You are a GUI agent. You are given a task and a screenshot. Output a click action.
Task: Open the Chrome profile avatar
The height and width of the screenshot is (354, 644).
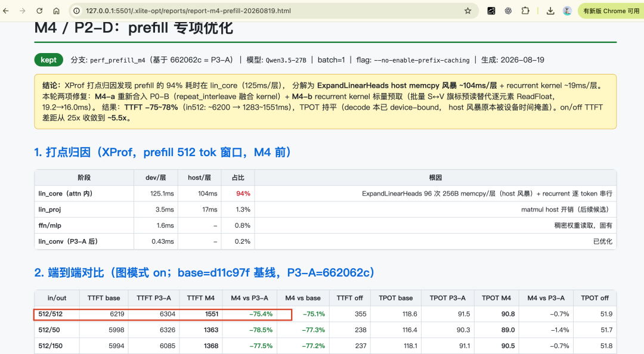point(567,11)
